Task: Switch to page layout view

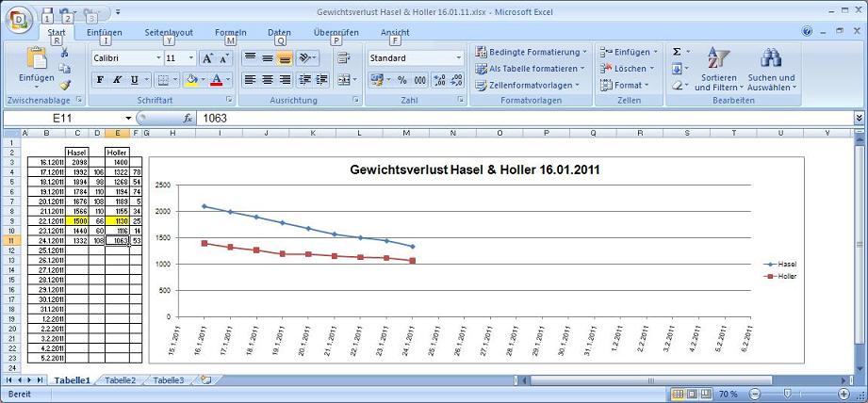Action: point(691,393)
